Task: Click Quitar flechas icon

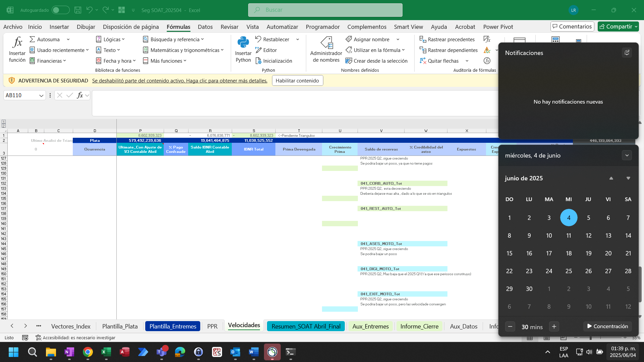Action: click(x=423, y=61)
